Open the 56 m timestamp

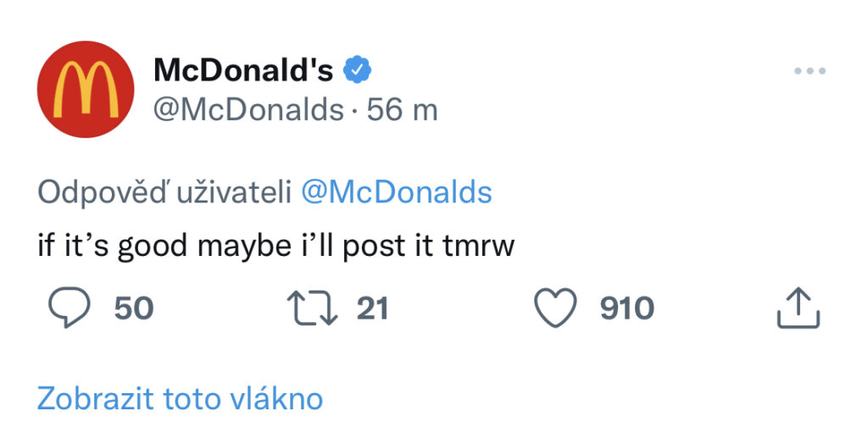pos(403,109)
